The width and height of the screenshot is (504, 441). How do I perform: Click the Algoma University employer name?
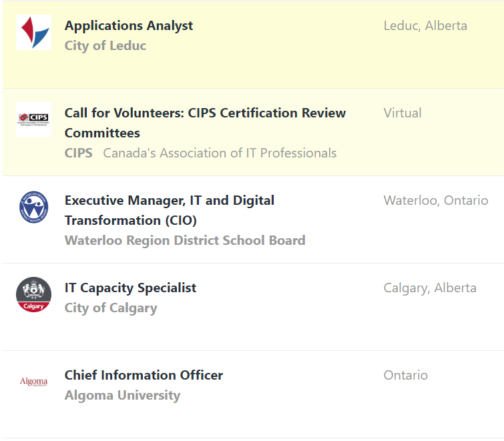tap(122, 396)
